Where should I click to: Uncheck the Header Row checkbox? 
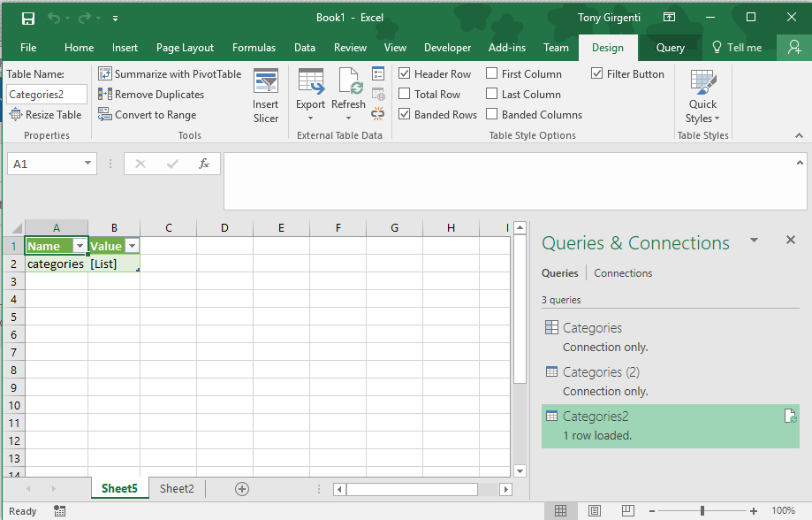[405, 73]
